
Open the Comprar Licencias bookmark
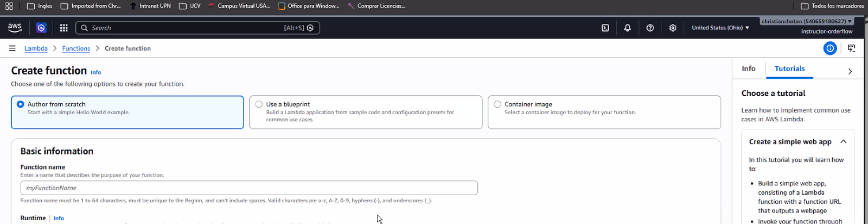point(376,6)
